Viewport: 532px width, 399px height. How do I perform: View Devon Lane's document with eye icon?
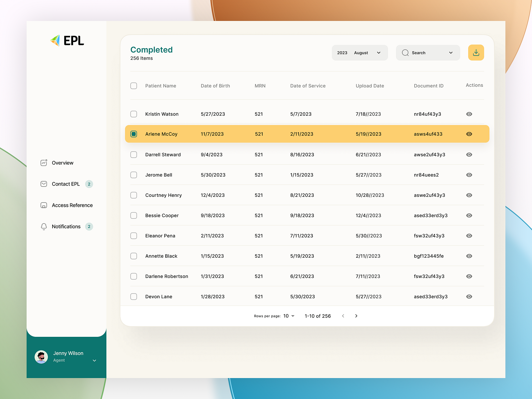click(469, 297)
